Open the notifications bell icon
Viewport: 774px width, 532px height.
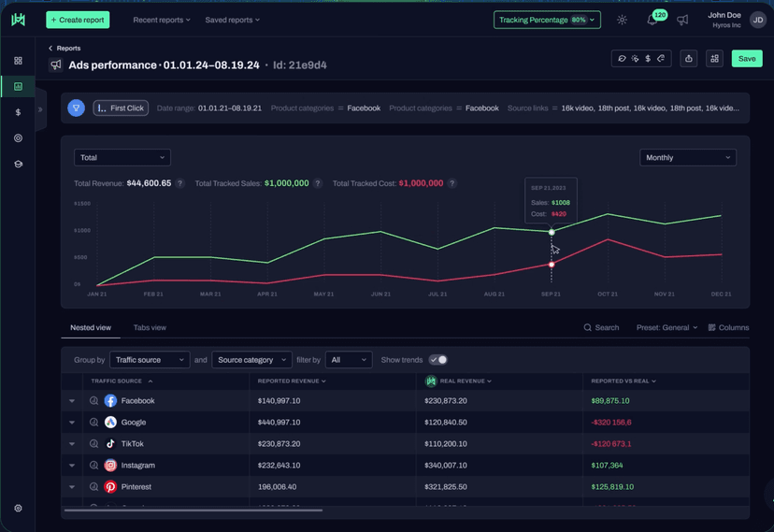pyautogui.click(x=652, y=20)
